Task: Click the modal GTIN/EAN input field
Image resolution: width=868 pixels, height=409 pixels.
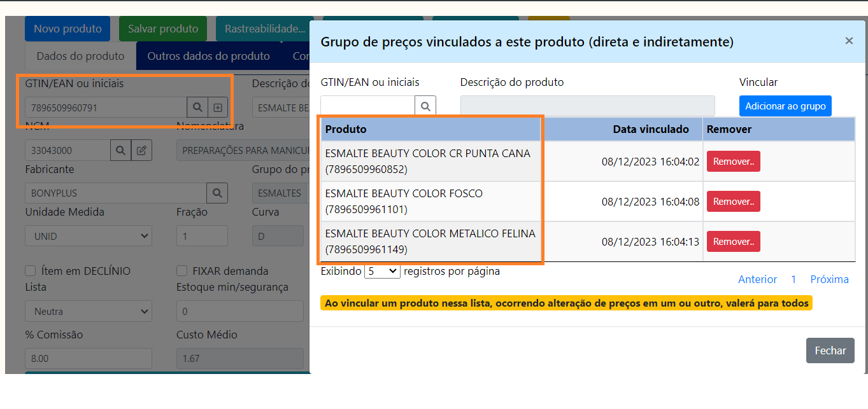Action: click(x=367, y=106)
